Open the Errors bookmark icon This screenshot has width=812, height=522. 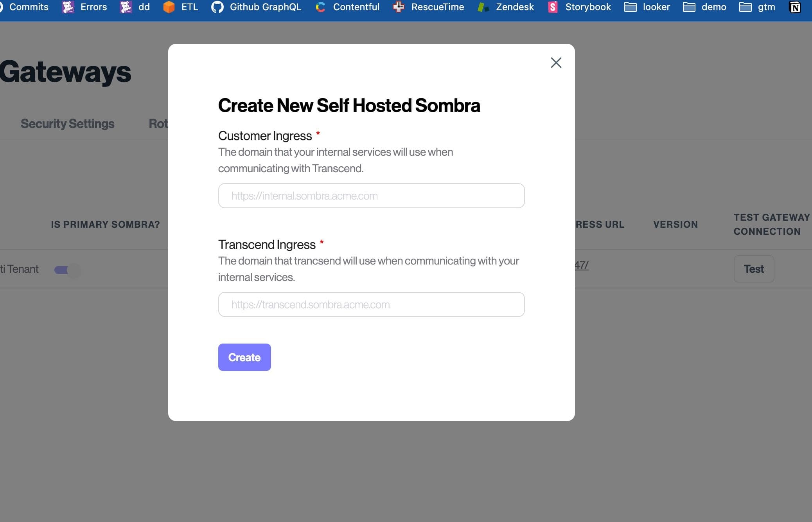click(x=68, y=7)
